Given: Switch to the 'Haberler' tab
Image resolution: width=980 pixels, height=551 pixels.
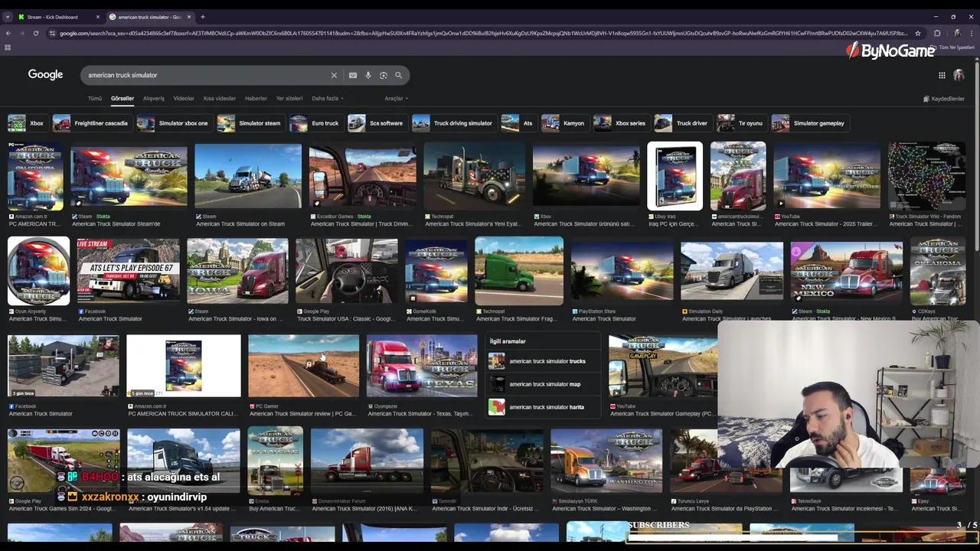Looking at the screenshot, I should (x=256, y=98).
